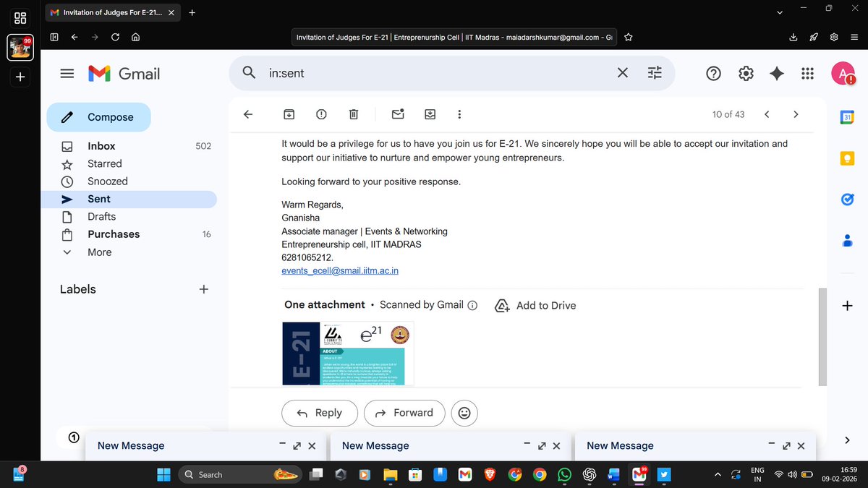Screen dimensions: 868x488
Task: Click Add to Drive button
Action: click(x=536, y=305)
